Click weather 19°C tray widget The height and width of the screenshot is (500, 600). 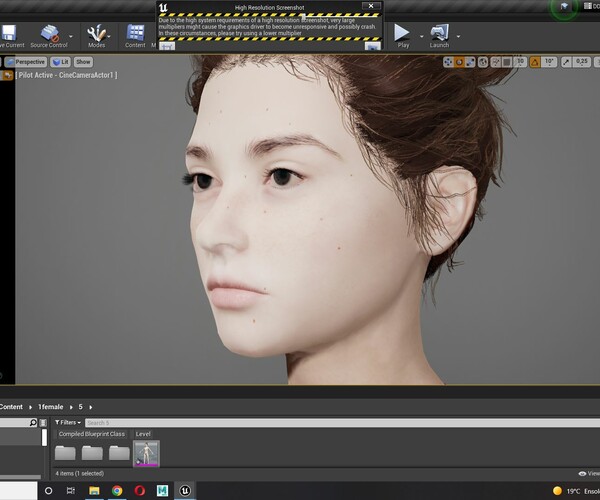576,491
